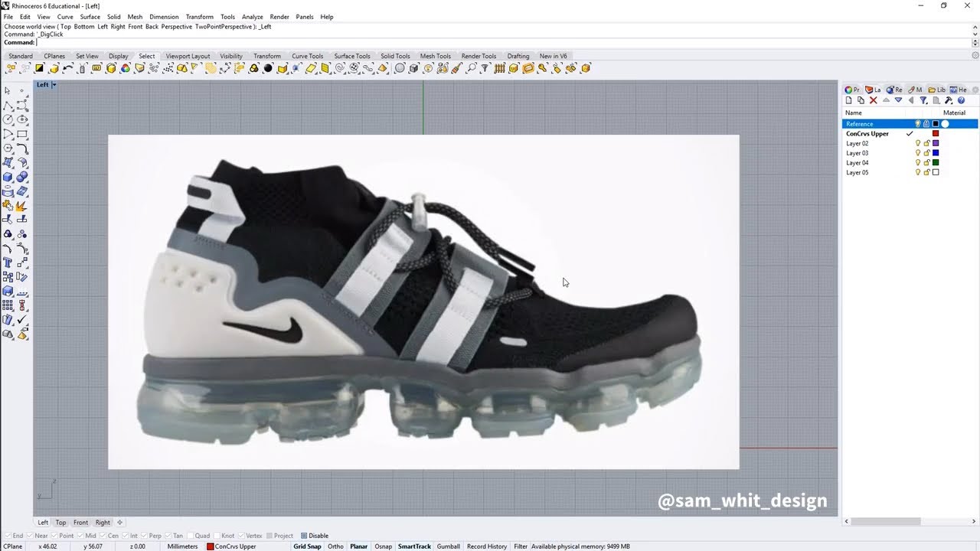This screenshot has width=980, height=551.
Task: Select the Ellipse tool in left sidebar
Action: 22,119
